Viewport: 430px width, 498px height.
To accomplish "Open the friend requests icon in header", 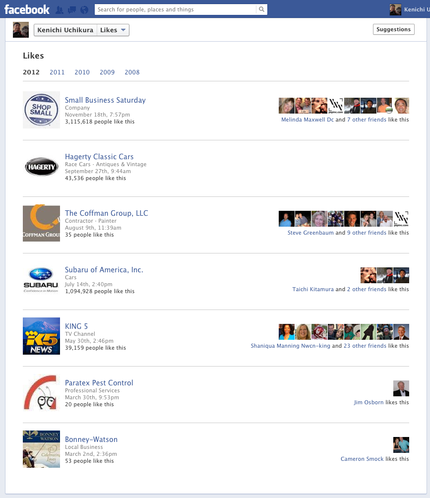I will click(59, 10).
